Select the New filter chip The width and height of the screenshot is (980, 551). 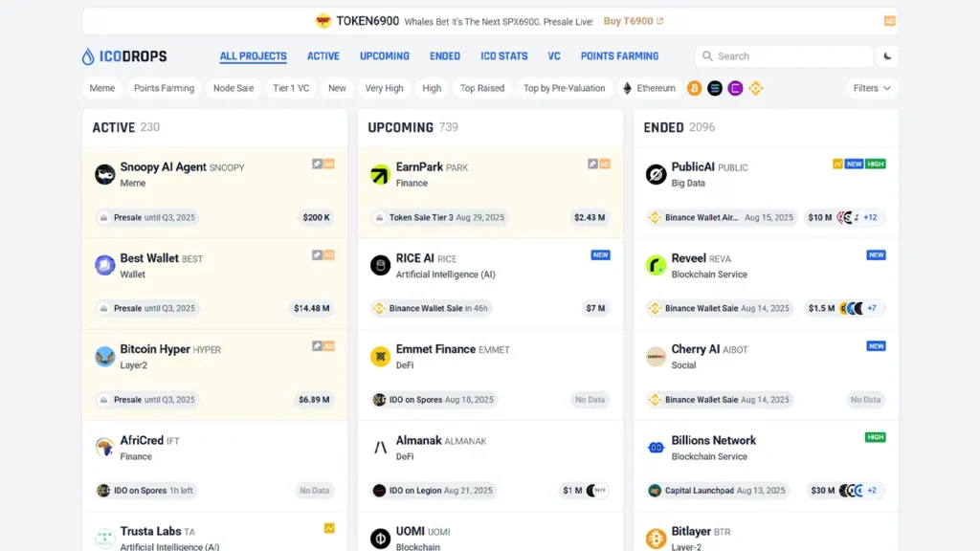pos(337,88)
